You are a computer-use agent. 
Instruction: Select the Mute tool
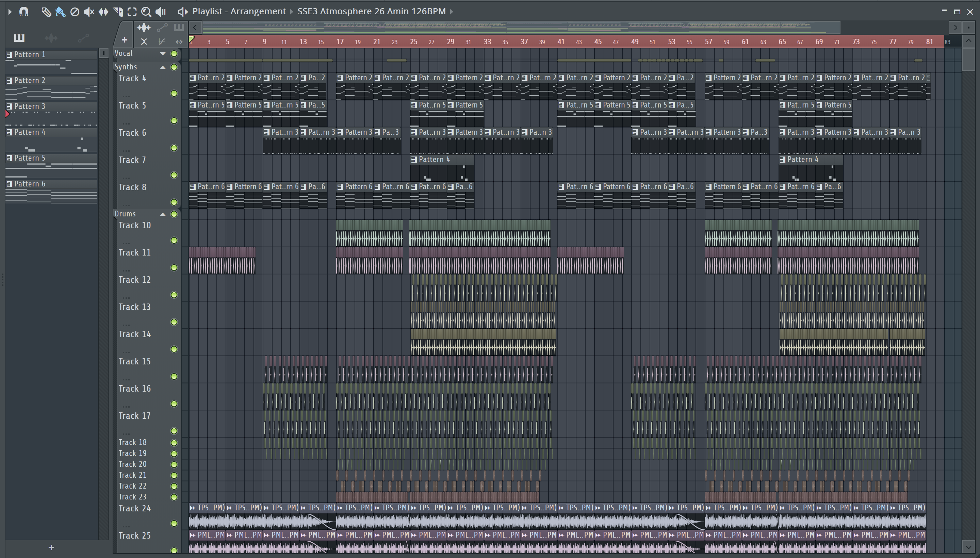[89, 12]
